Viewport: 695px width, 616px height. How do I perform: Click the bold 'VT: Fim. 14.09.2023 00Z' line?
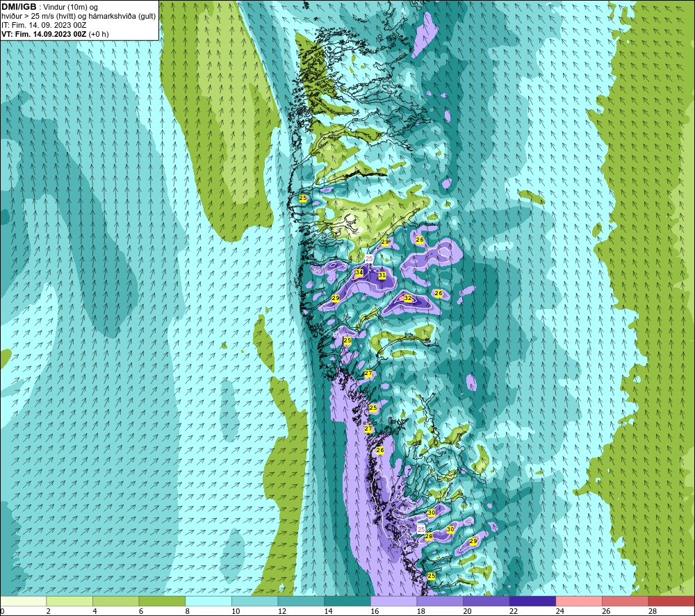[44, 34]
